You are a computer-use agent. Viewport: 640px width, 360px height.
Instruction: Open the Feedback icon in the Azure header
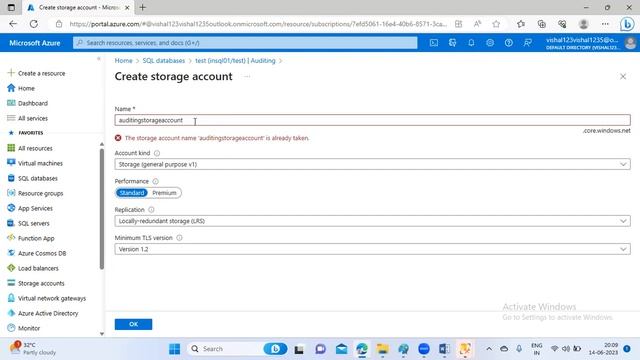(527, 42)
